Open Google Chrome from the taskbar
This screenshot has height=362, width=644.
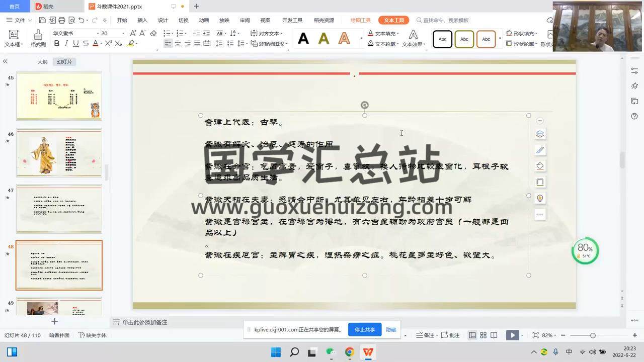[349, 352]
